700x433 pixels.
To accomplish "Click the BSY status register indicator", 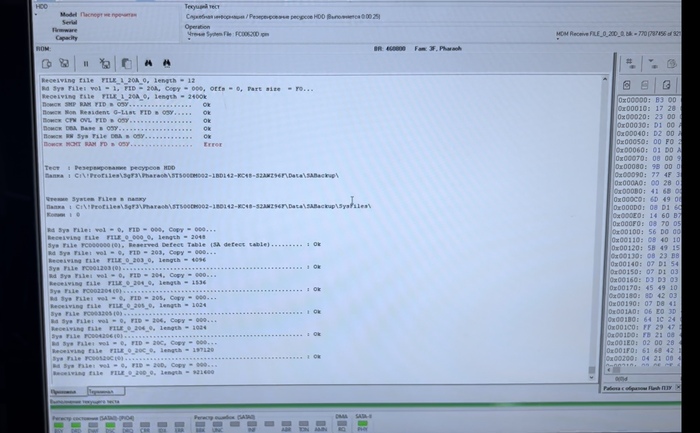I will [58, 427].
